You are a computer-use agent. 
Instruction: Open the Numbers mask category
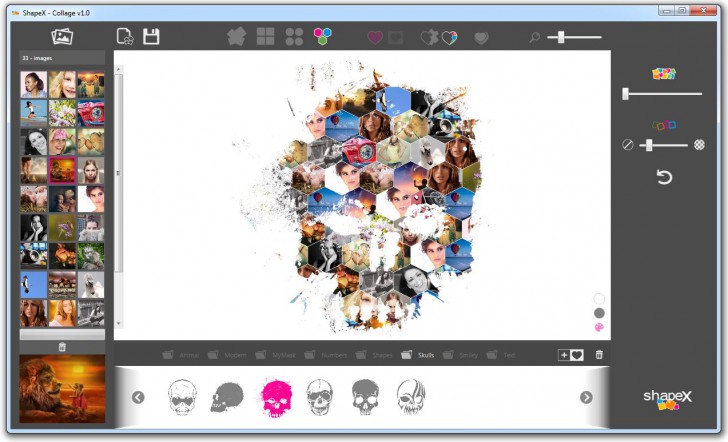(x=326, y=355)
